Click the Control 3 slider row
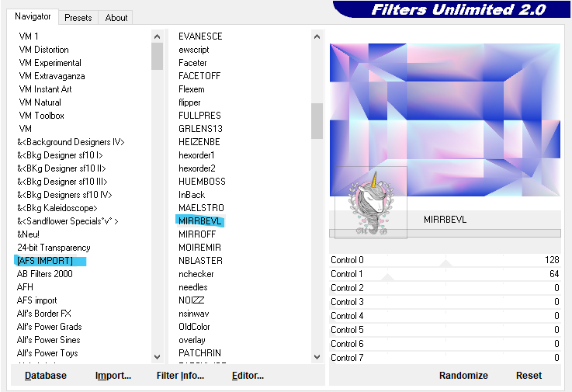Screen dimensions: 572x392 [445, 302]
